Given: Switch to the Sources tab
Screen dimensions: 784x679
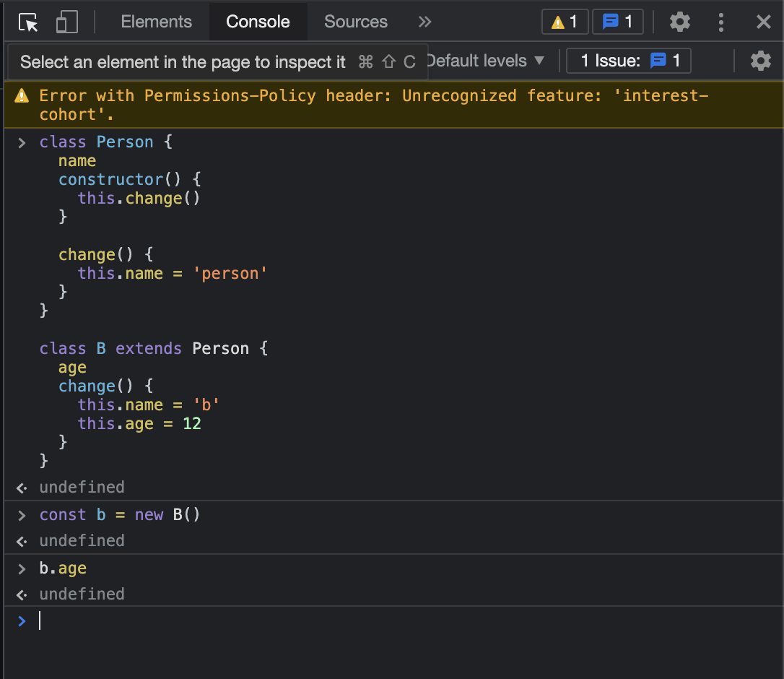Looking at the screenshot, I should tap(355, 22).
